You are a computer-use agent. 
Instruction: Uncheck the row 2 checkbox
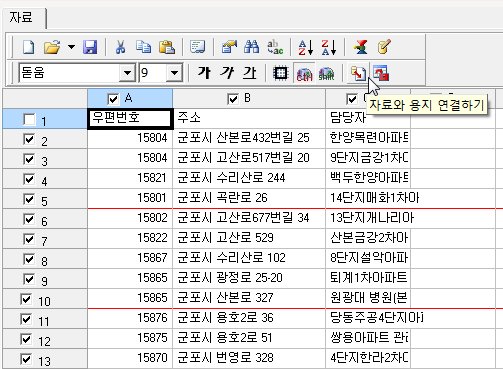29,139
